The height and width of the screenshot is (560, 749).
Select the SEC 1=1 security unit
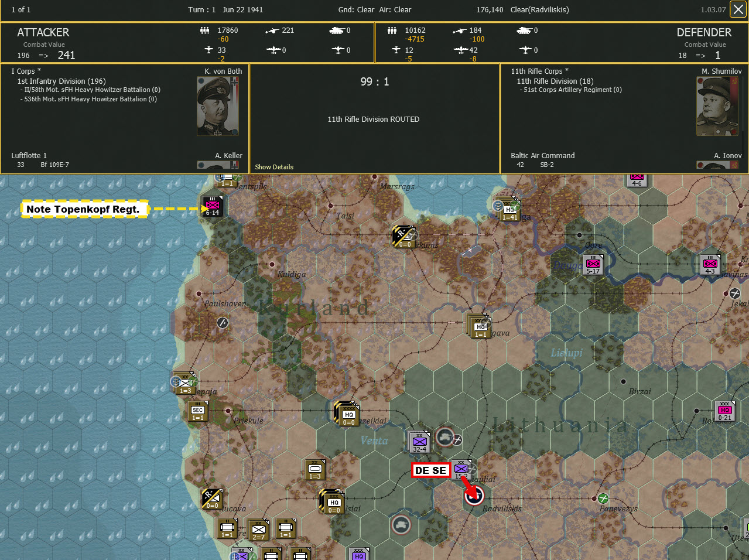198,411
